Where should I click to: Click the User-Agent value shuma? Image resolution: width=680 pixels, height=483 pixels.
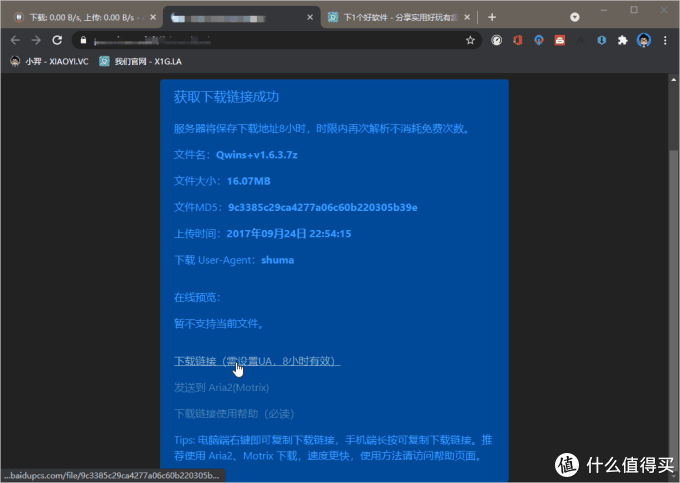[278, 260]
